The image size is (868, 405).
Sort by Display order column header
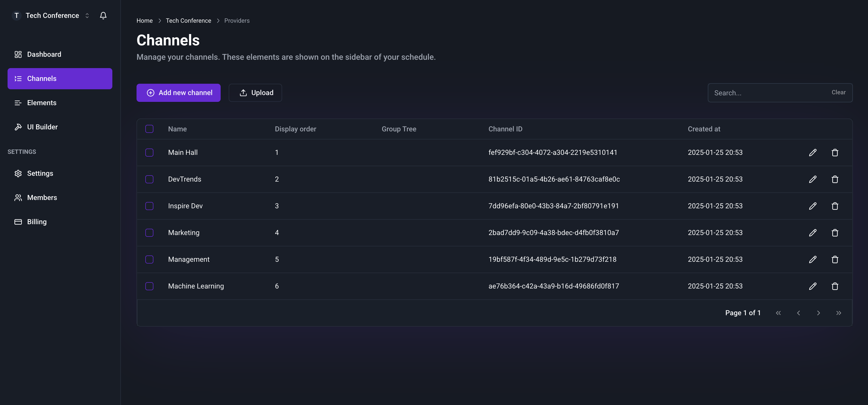tap(295, 129)
